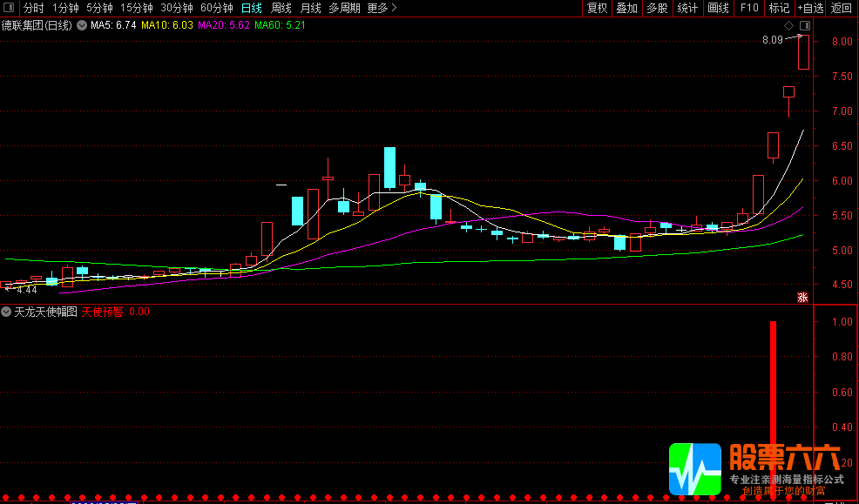Select the 60分钟 period
The width and height of the screenshot is (859, 504).
click(x=217, y=8)
